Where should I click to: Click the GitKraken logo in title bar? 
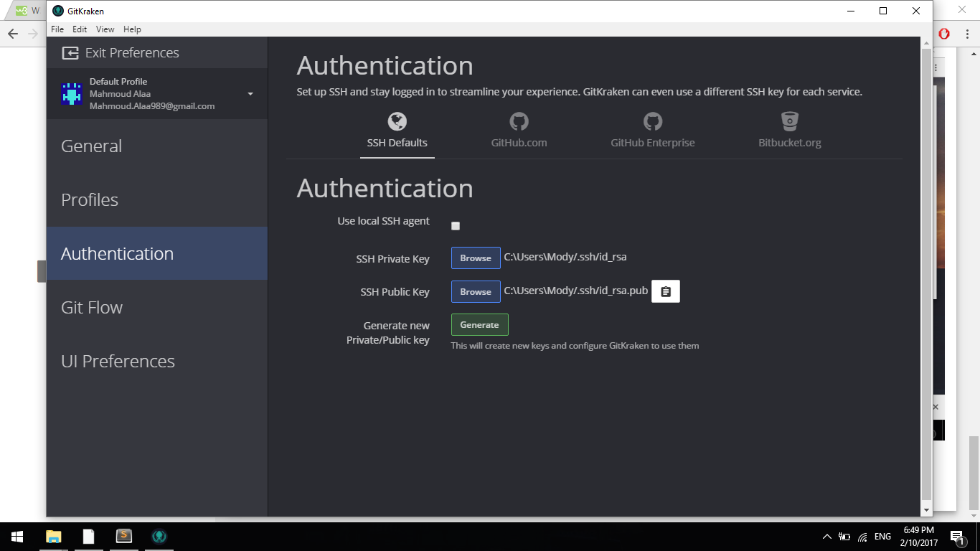[x=59, y=11]
